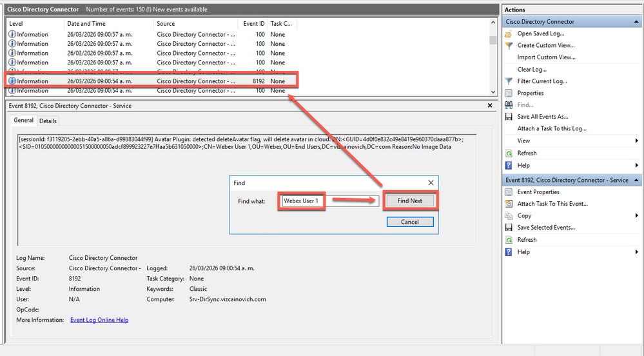
Task: Sort by the Task C... column header
Action: (x=282, y=24)
